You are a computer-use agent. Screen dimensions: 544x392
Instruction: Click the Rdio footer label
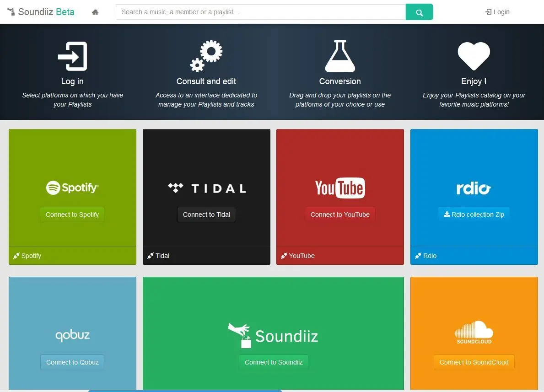pos(430,256)
